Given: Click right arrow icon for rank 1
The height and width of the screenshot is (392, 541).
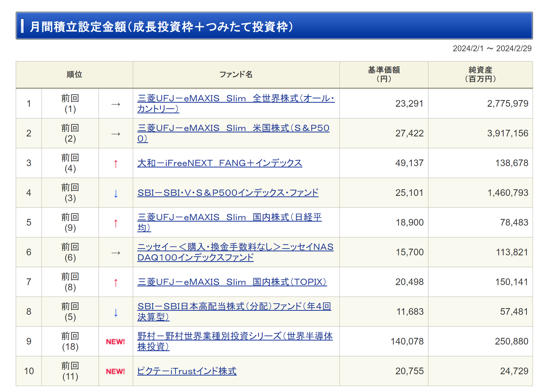Looking at the screenshot, I should tap(116, 104).
